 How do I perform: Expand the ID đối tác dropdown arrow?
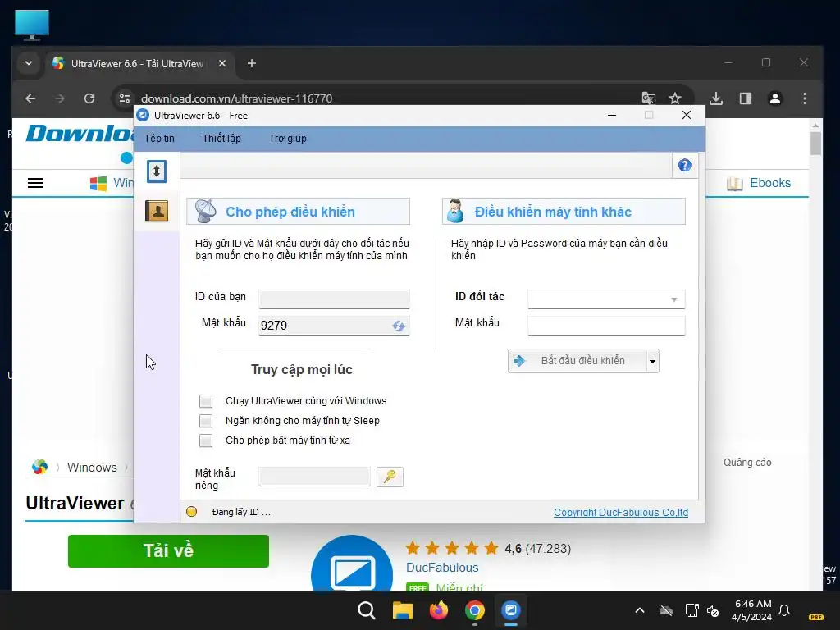point(674,299)
